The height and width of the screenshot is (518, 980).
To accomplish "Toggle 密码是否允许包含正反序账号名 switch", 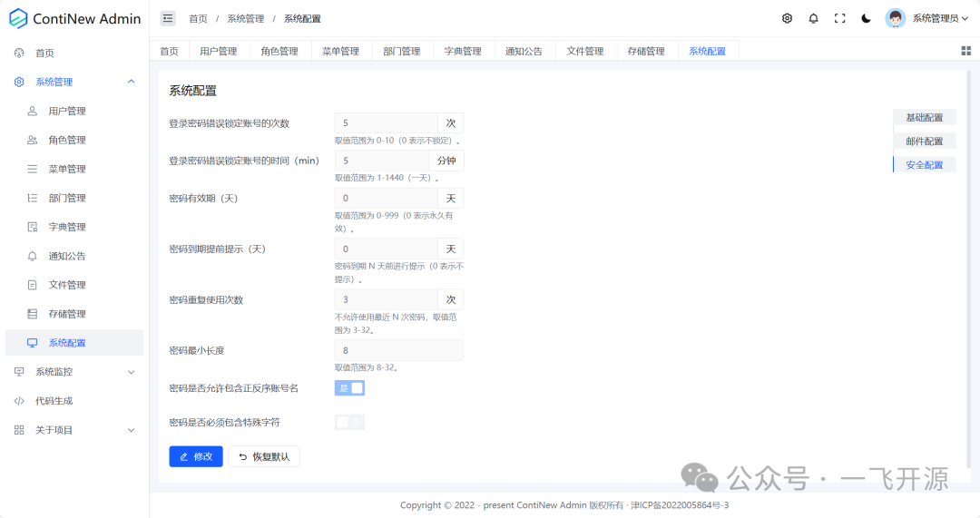I will point(349,388).
